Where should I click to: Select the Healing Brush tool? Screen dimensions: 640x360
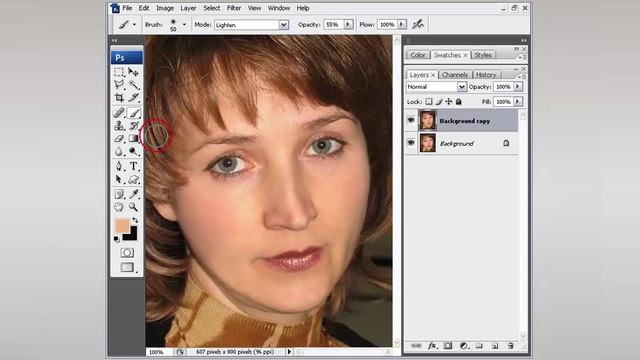pyautogui.click(x=119, y=113)
